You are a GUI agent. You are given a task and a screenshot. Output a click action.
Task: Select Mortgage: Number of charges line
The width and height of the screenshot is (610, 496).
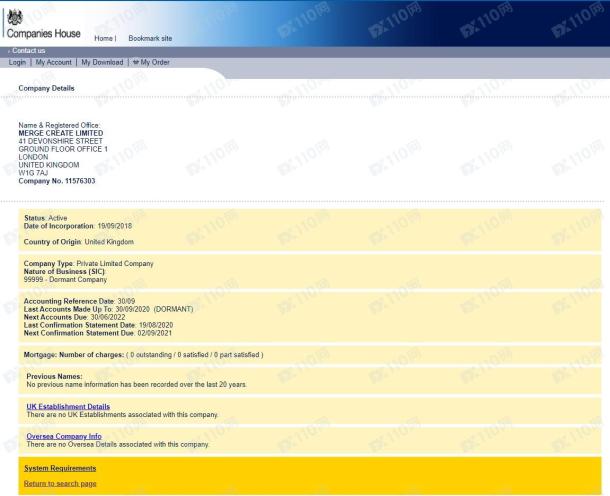pos(144,355)
